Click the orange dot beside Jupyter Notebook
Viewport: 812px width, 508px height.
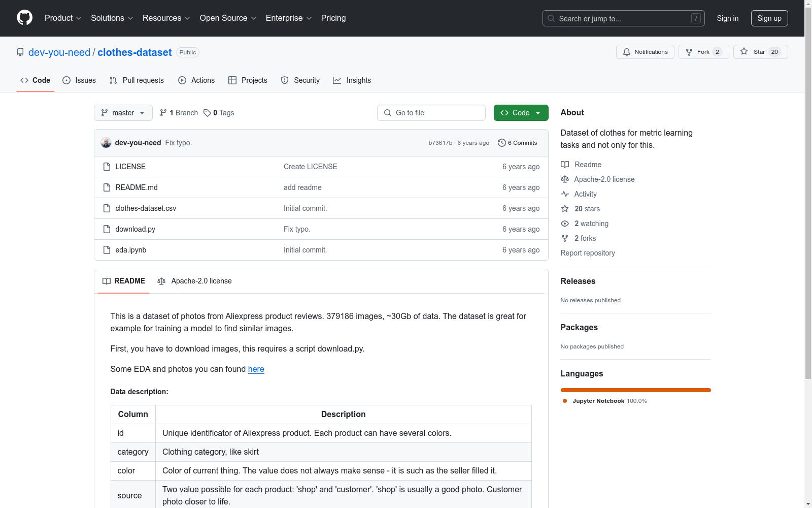[565, 401]
